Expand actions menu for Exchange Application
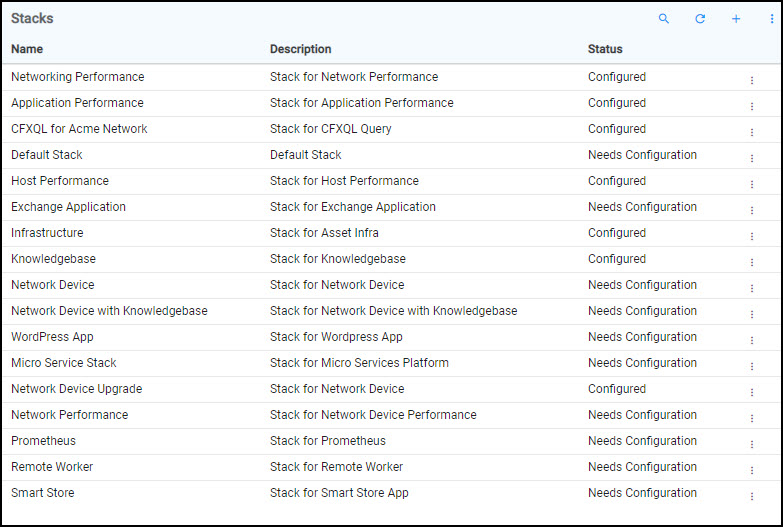 [x=751, y=210]
